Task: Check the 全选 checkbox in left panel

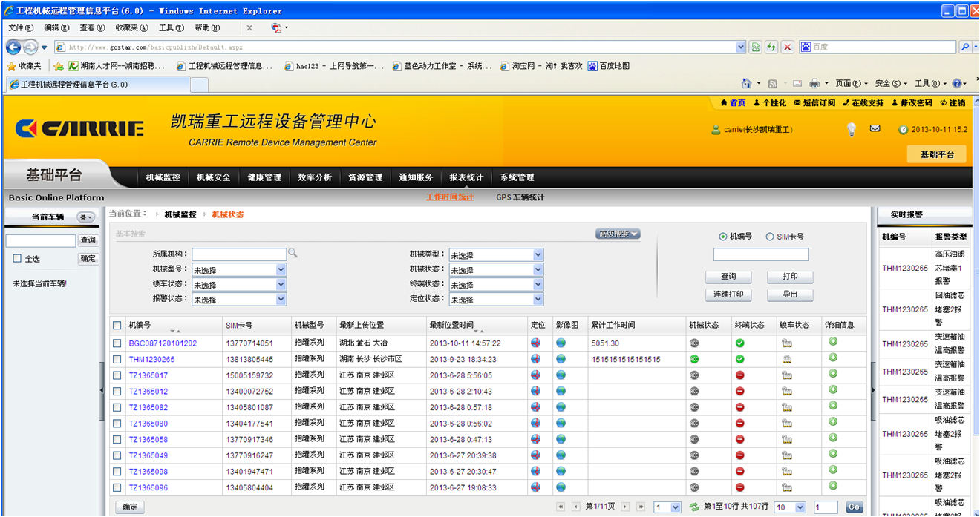Action: 17,259
